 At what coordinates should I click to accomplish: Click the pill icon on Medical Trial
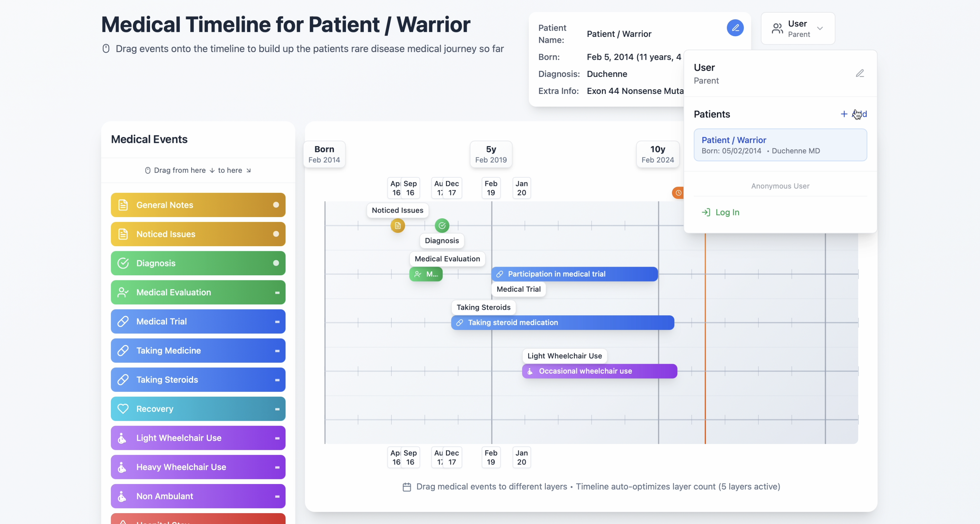[x=123, y=322]
